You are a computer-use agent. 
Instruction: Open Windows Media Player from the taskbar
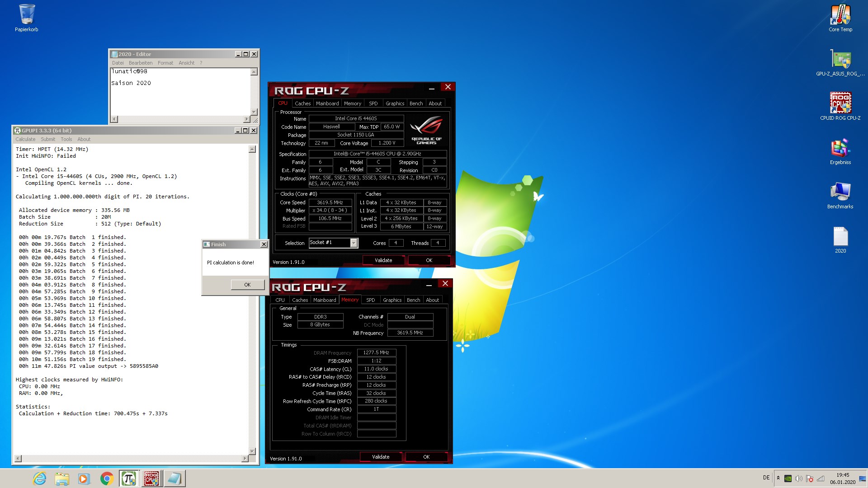point(84,479)
